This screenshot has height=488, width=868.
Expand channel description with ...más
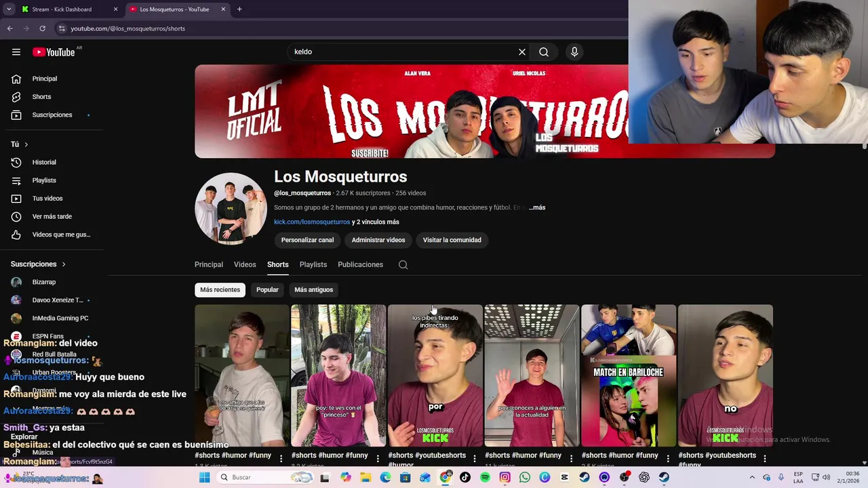537,207
